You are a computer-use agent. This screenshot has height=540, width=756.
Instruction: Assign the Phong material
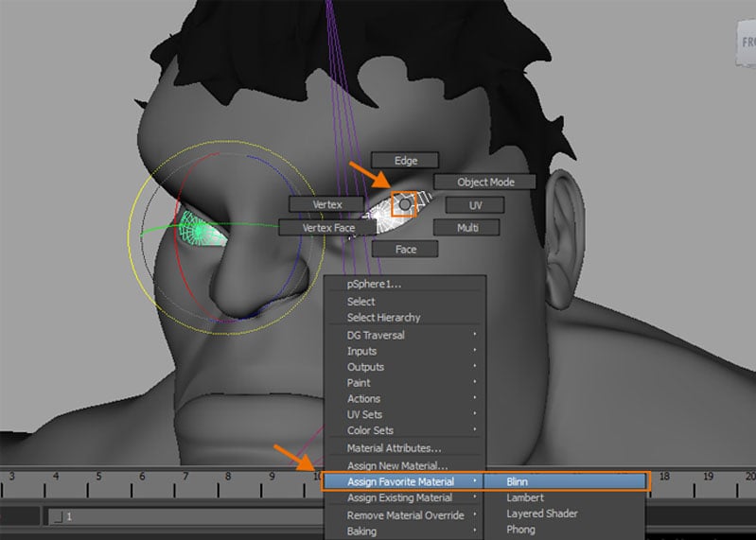point(565,530)
